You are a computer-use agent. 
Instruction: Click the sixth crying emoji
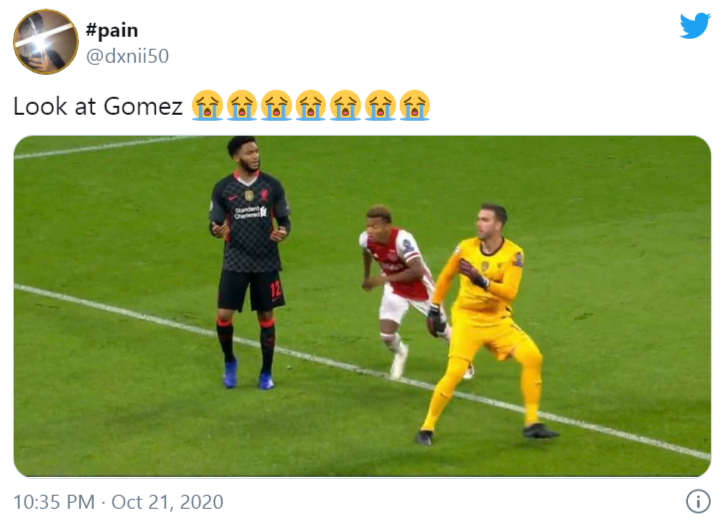coord(380,105)
